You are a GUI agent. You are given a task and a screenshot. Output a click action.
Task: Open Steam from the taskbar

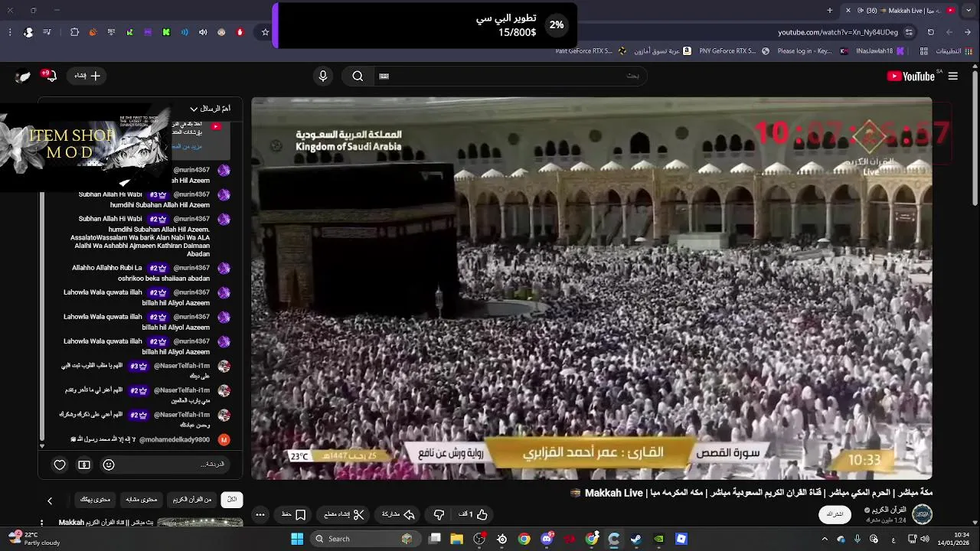(636, 539)
